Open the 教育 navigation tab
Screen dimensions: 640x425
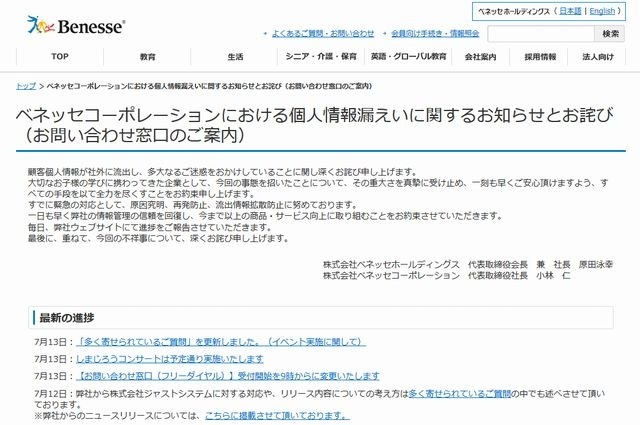147,57
